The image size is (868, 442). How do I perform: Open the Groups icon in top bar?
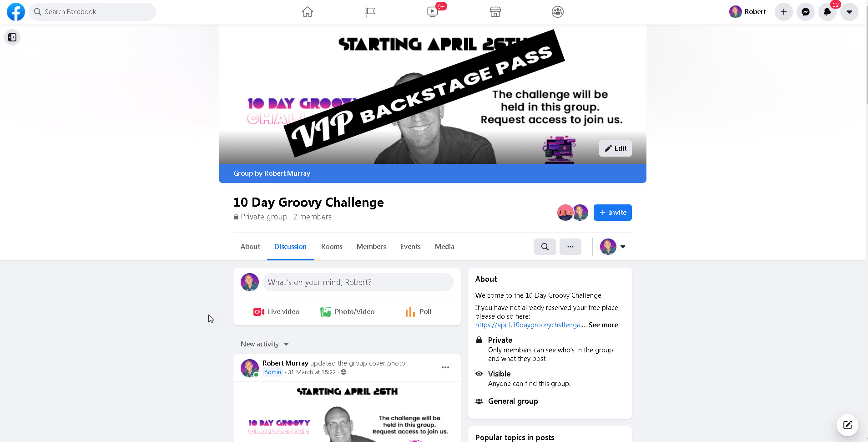[558, 12]
